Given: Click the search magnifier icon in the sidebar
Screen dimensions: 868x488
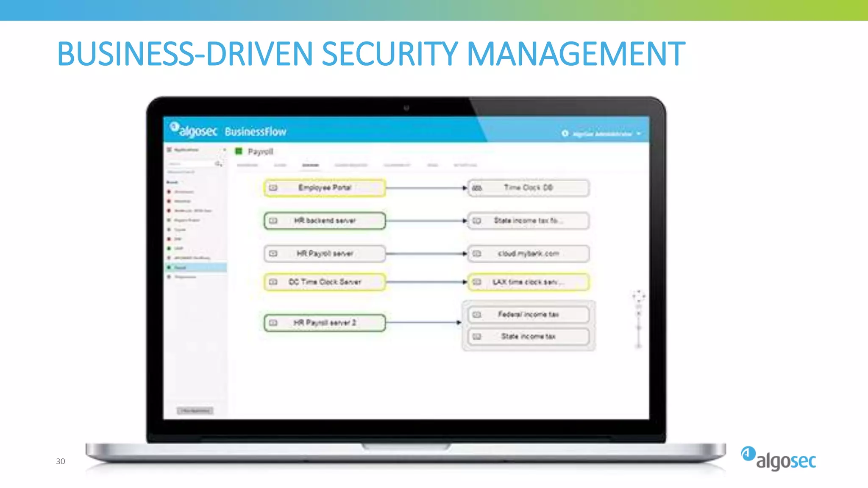Looking at the screenshot, I should coord(219,164).
